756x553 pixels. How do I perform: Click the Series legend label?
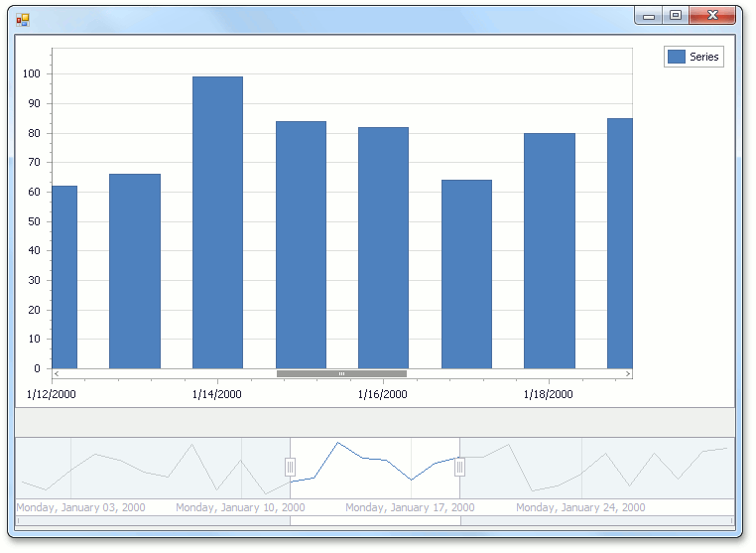(x=704, y=57)
